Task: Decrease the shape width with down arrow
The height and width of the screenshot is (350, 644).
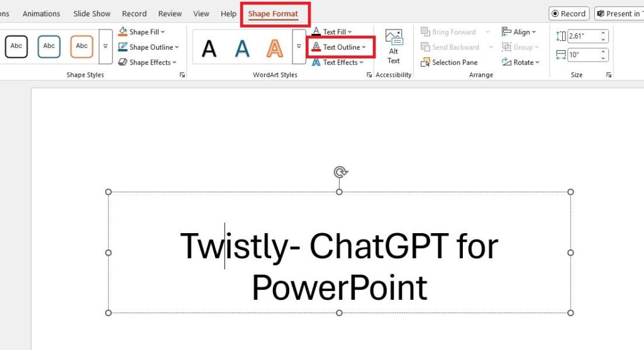Action: click(603, 58)
